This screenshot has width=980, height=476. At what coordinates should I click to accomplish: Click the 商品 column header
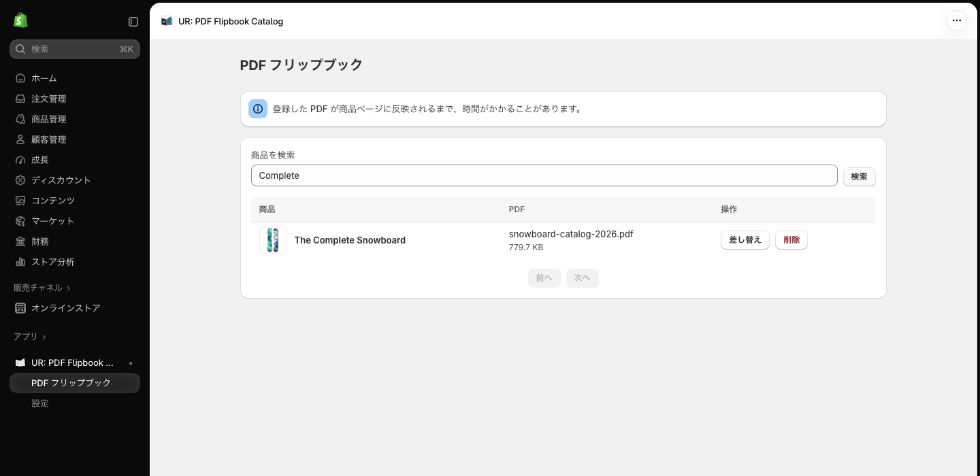click(x=267, y=209)
